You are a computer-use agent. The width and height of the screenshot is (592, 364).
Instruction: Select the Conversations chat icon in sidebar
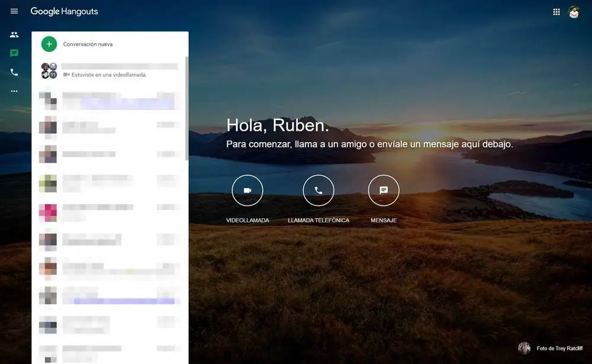14,53
